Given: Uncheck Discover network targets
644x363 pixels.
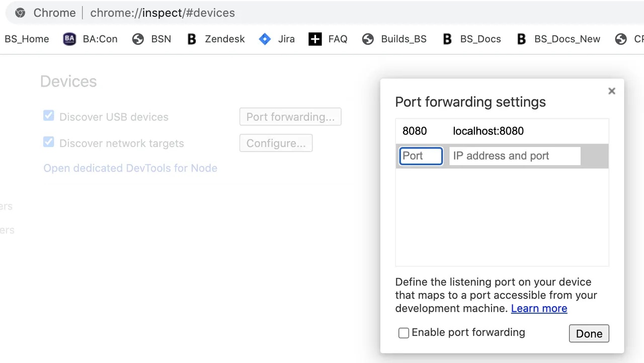Looking at the screenshot, I should (48, 142).
